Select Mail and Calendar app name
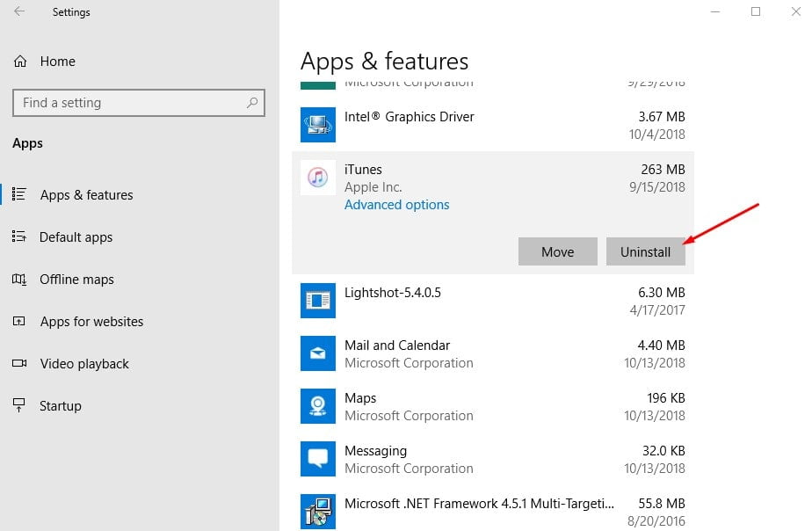 [397, 346]
